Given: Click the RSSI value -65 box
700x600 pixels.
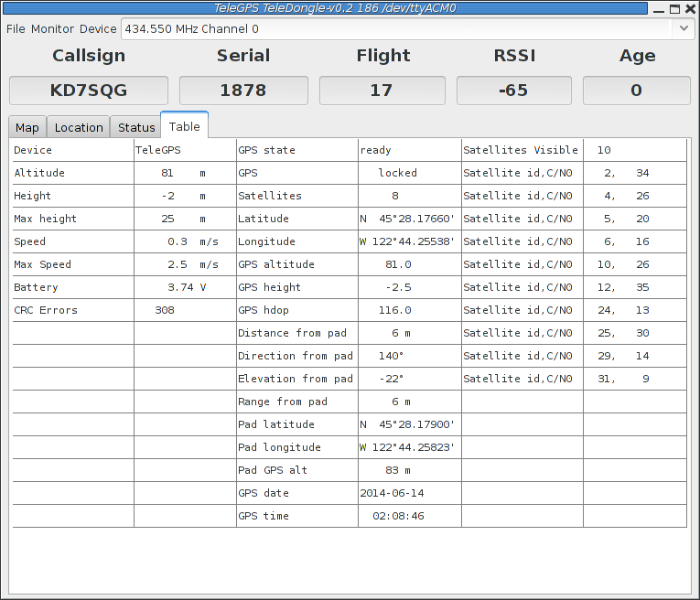Looking at the screenshot, I should [x=513, y=91].
